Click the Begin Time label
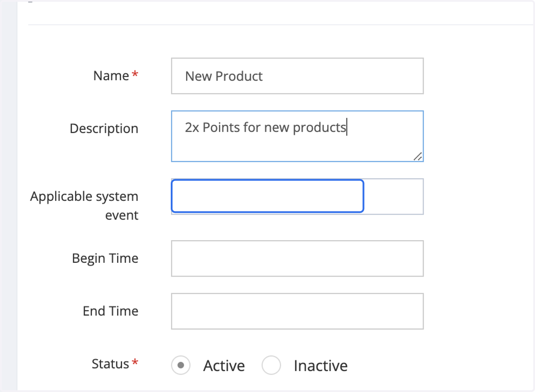This screenshot has width=535, height=392. pos(105,258)
